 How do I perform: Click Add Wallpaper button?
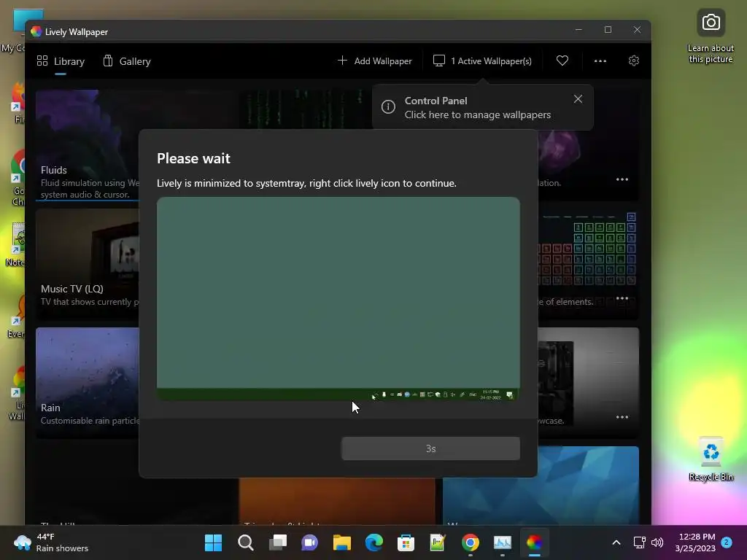coord(374,61)
